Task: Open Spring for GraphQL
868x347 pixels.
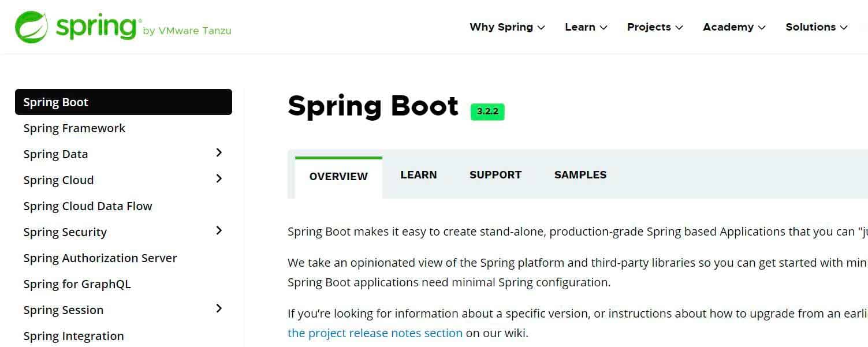Action: [77, 284]
